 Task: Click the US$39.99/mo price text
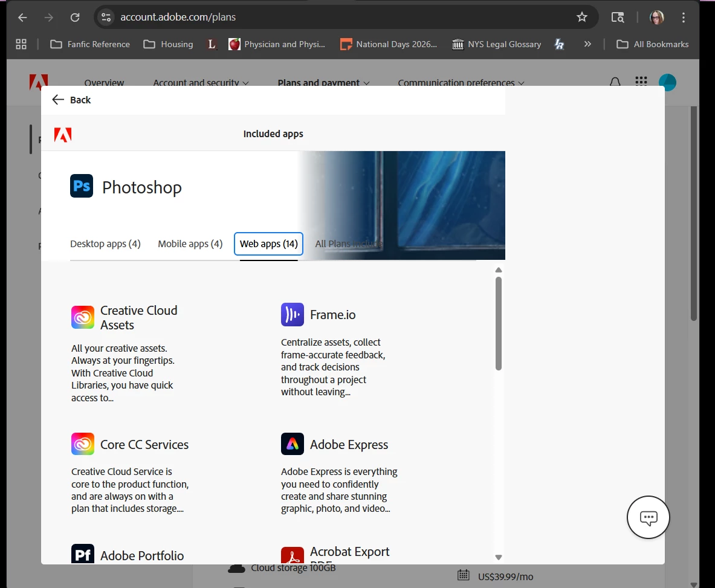click(x=505, y=577)
